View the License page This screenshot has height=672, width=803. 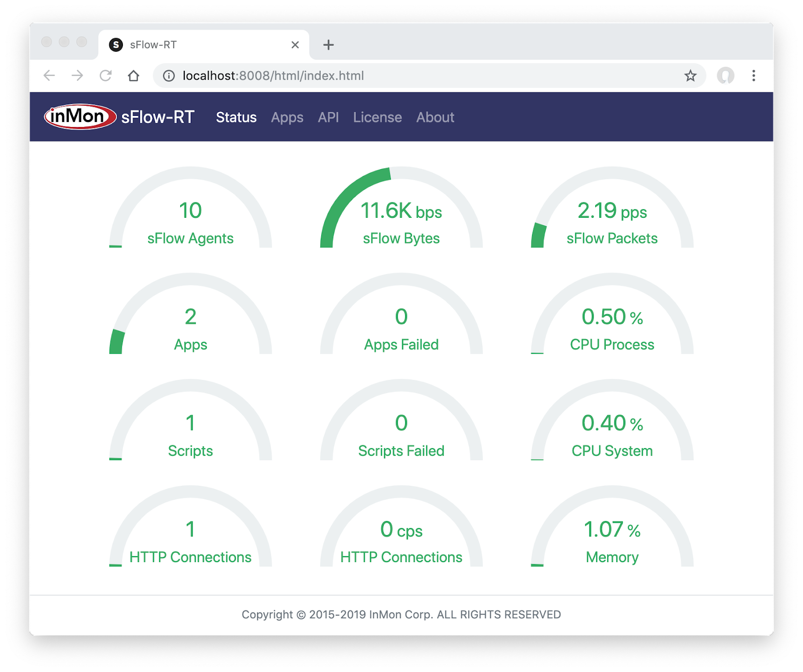tap(377, 117)
